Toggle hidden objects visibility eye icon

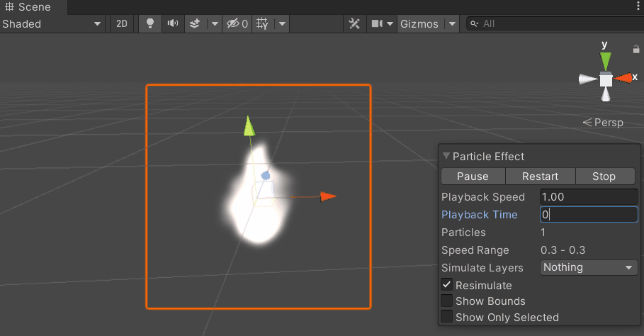(x=237, y=24)
